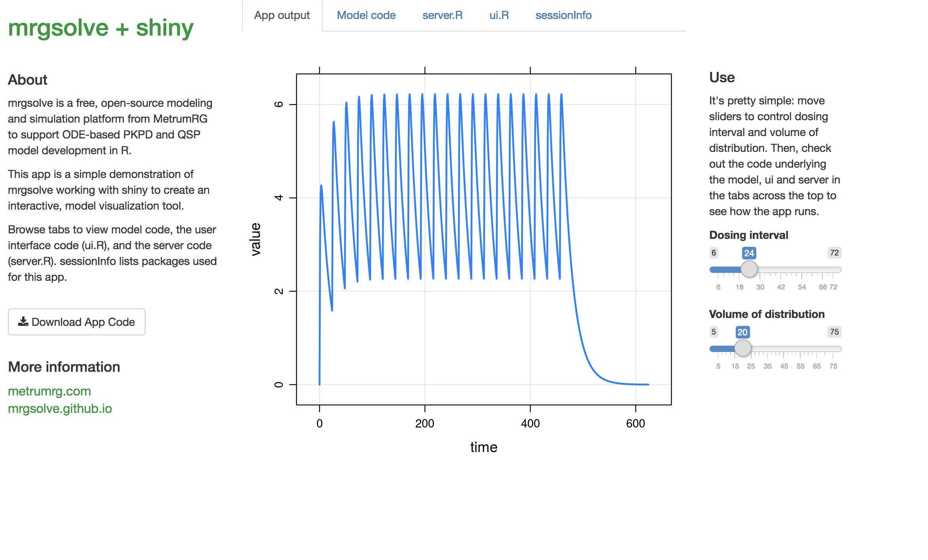
Task: Click the About heading
Action: click(28, 80)
